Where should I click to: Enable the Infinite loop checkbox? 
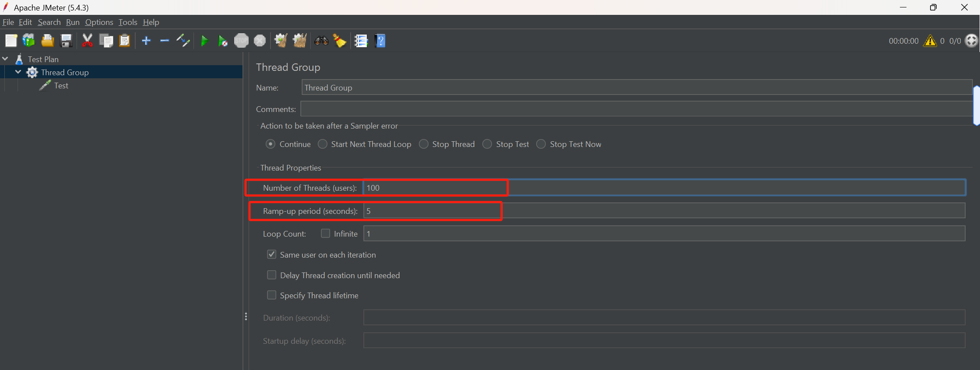[x=325, y=234]
